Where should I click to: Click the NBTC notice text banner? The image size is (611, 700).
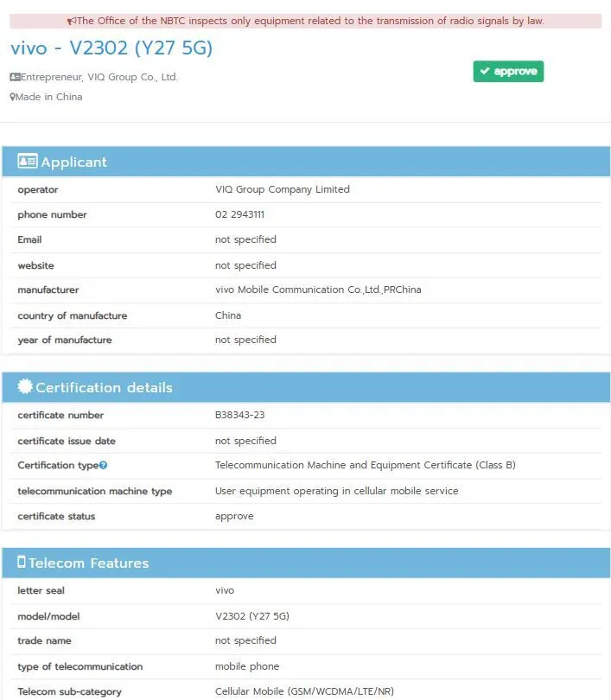306,21
